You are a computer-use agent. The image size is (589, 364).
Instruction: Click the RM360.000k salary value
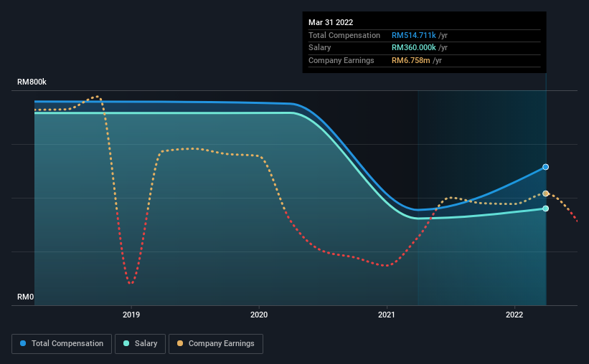pyautogui.click(x=413, y=48)
